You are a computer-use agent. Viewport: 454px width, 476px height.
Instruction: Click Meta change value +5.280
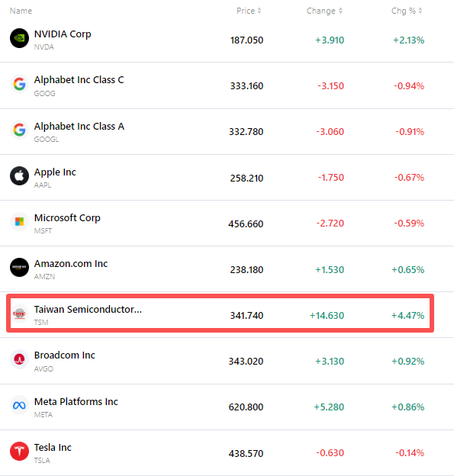click(329, 407)
